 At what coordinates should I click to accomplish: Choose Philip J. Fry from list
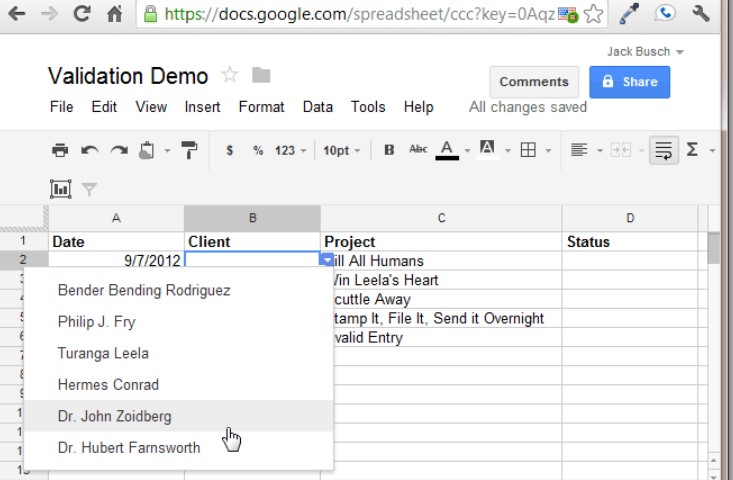tap(179, 322)
